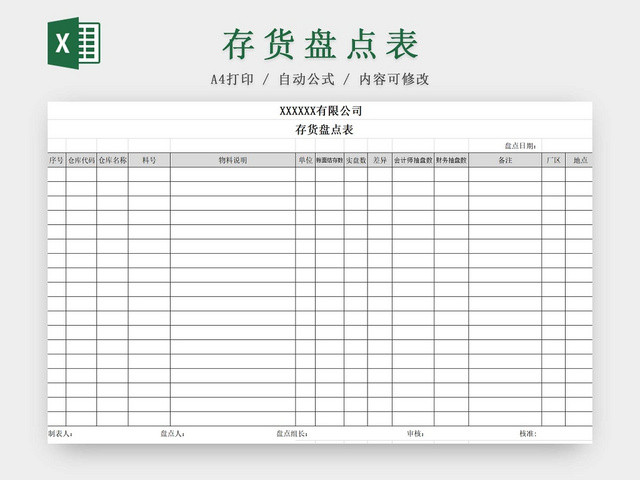Click the '自动公式' subtitle text
The width and height of the screenshot is (640, 480).
tap(307, 79)
